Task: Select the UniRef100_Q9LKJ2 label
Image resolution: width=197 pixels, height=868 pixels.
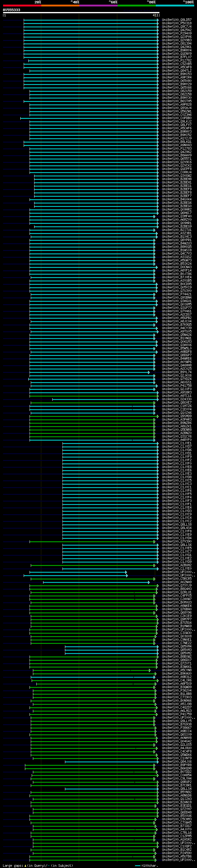Action: (x=177, y=121)
